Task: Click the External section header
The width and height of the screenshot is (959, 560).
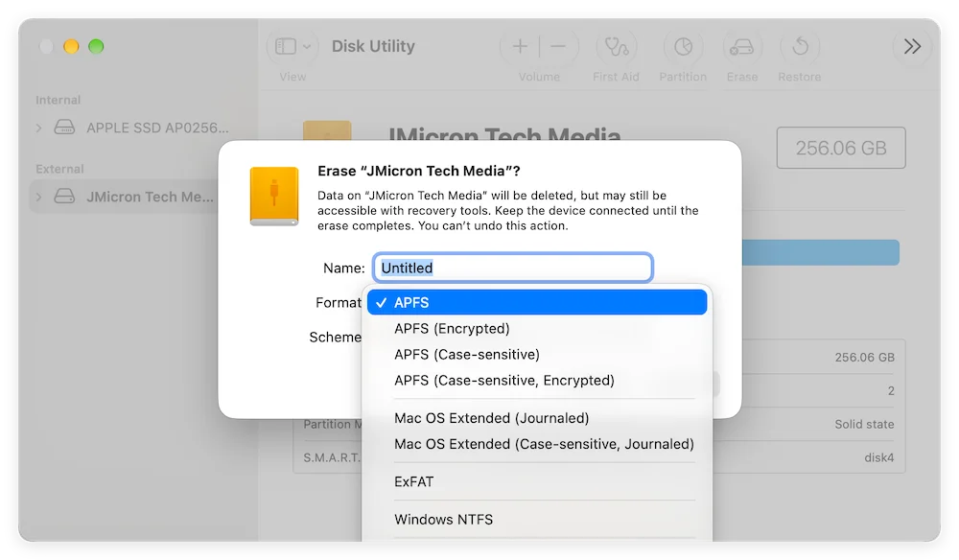Action: (59, 169)
